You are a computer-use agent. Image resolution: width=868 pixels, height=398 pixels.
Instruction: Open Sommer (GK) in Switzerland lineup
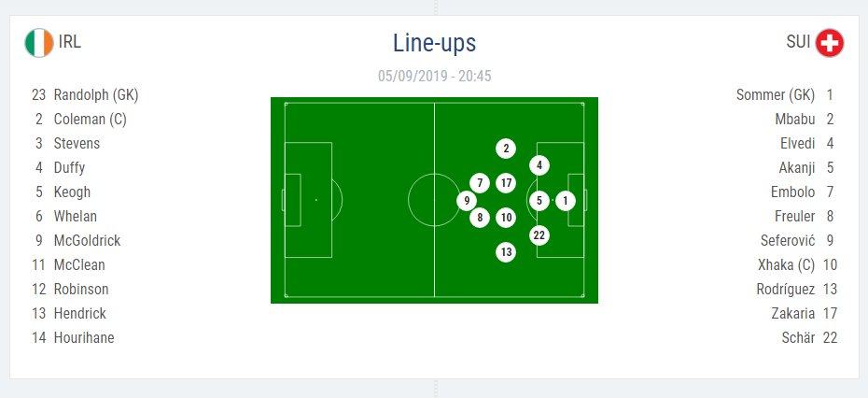pos(776,95)
